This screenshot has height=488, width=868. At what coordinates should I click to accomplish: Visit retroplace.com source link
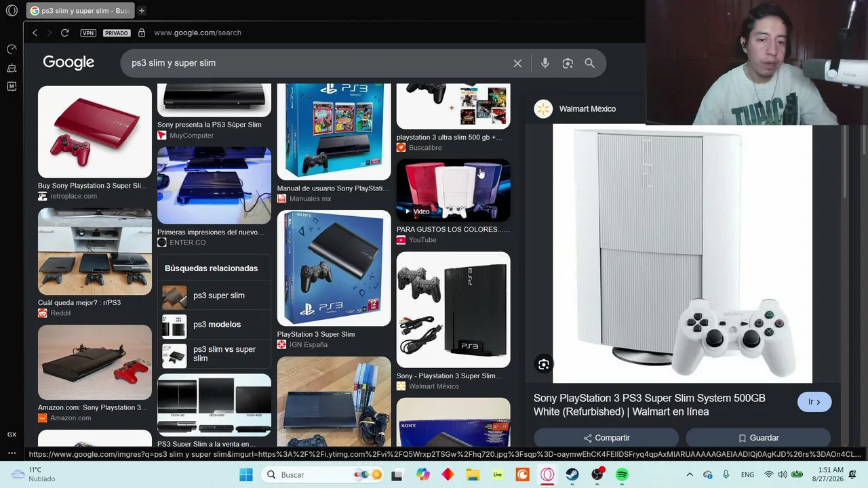(x=73, y=196)
